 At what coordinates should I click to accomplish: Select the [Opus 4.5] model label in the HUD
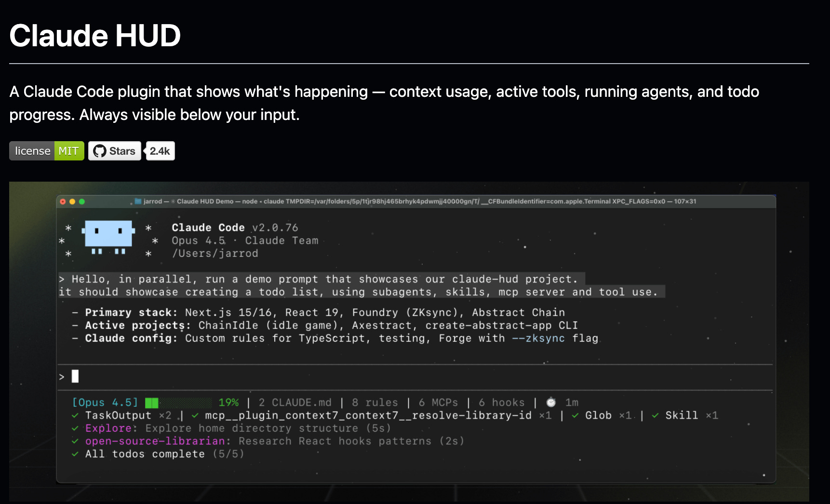(105, 402)
